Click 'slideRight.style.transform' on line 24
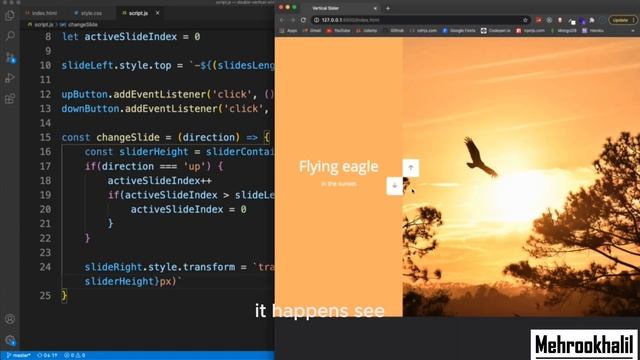Screen dimensions: 640x360 [160, 267]
